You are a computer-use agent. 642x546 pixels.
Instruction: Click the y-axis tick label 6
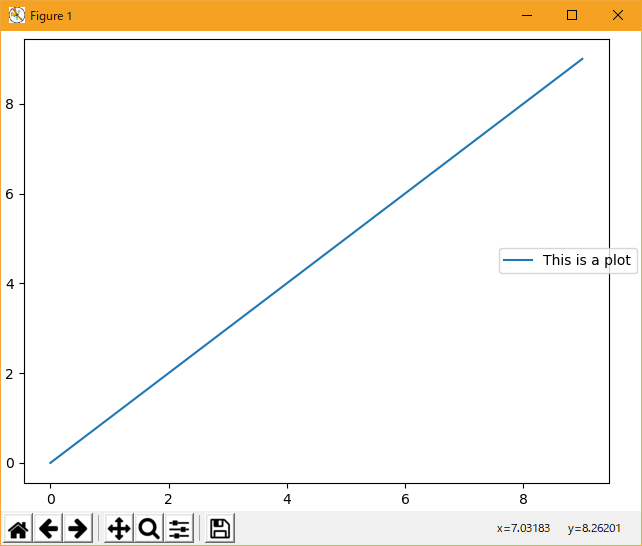click(x=9, y=194)
